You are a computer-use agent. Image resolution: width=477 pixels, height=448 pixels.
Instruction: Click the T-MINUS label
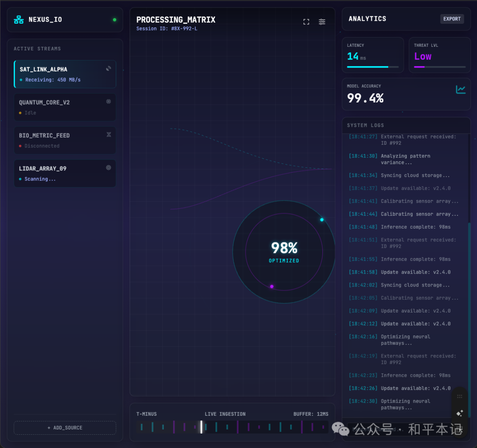[x=146, y=414]
